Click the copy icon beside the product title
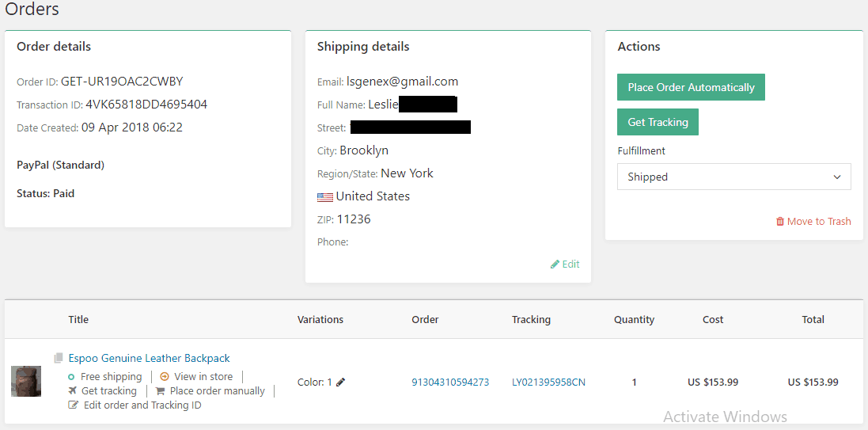This screenshot has height=430, width=868. click(59, 359)
